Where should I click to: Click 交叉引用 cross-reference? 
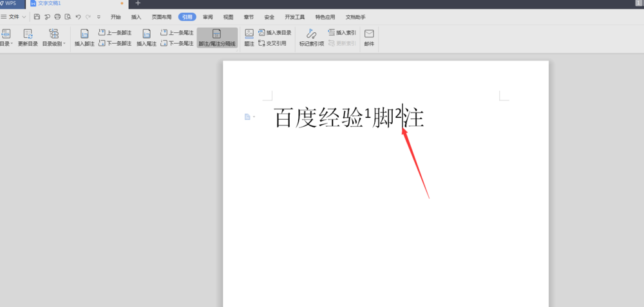point(272,43)
